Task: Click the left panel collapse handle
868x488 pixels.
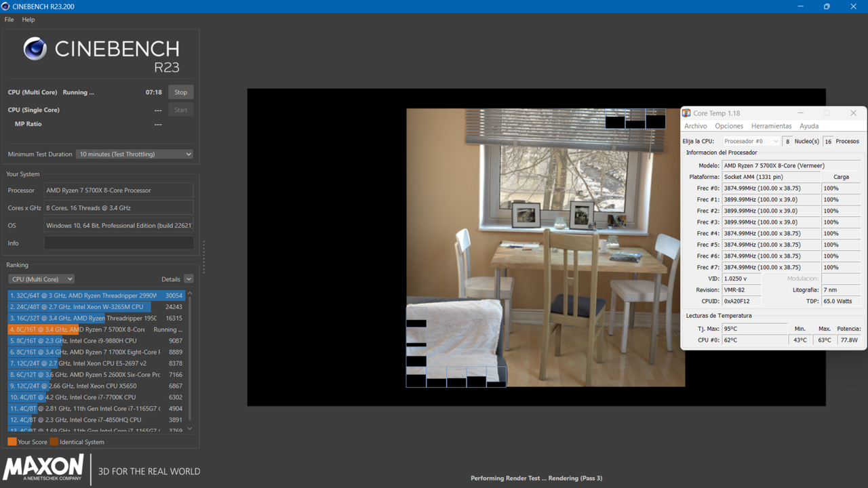Action: [203, 257]
